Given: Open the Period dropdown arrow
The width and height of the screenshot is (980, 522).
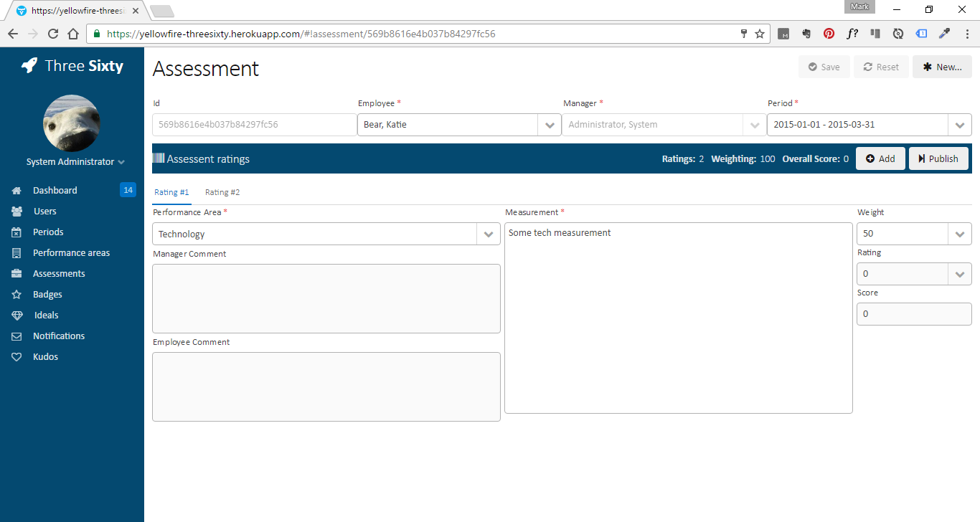Looking at the screenshot, I should 960,125.
